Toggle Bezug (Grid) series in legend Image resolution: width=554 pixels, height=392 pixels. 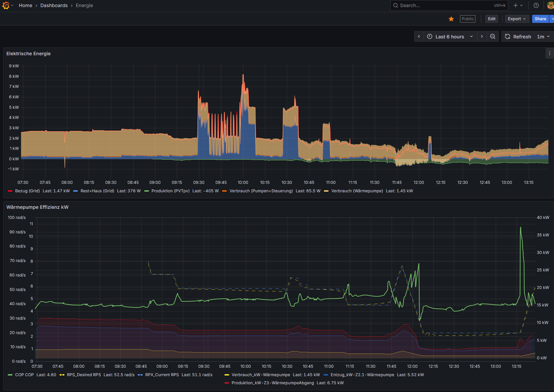click(27, 191)
